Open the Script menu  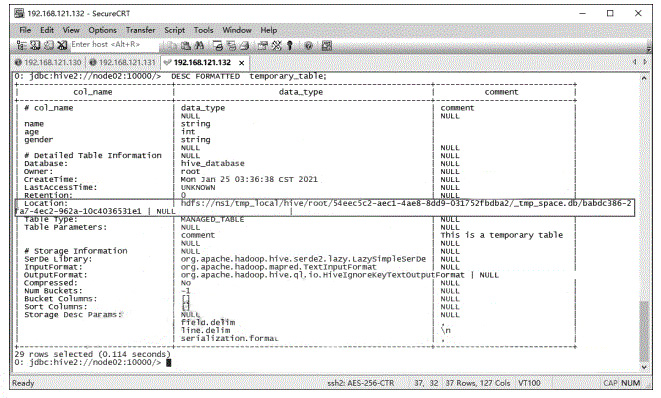(175, 30)
